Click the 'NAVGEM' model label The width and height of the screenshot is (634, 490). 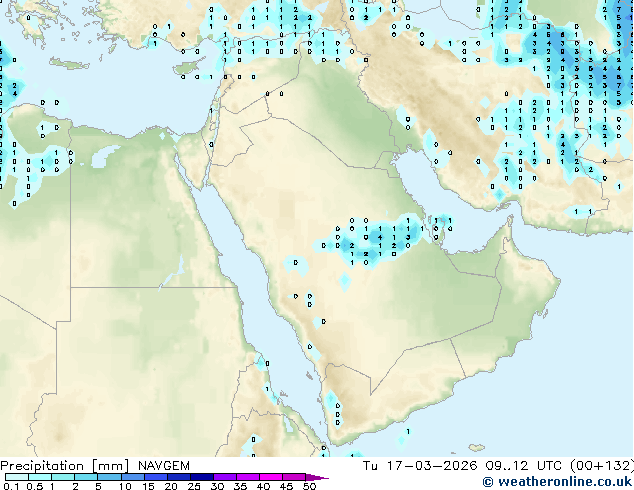(x=164, y=466)
